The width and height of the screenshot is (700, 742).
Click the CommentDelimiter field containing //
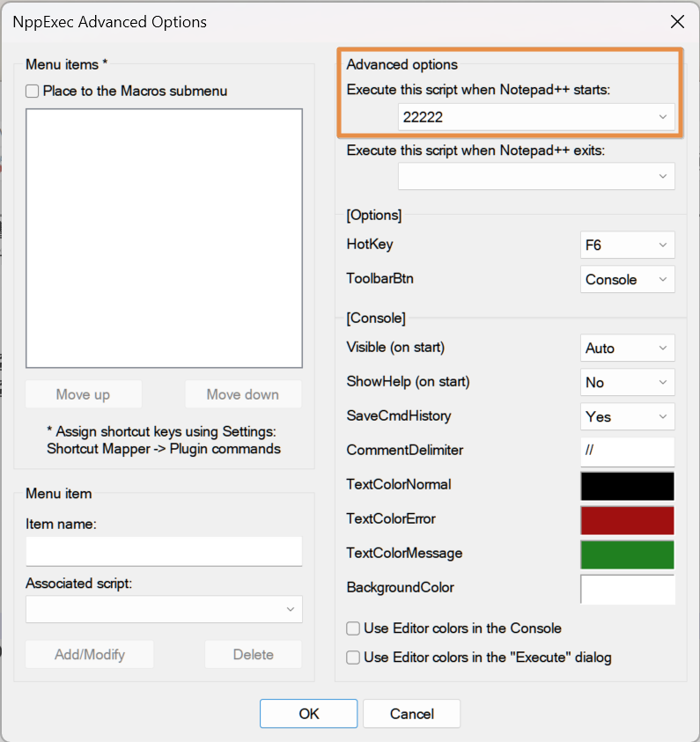[x=628, y=452]
